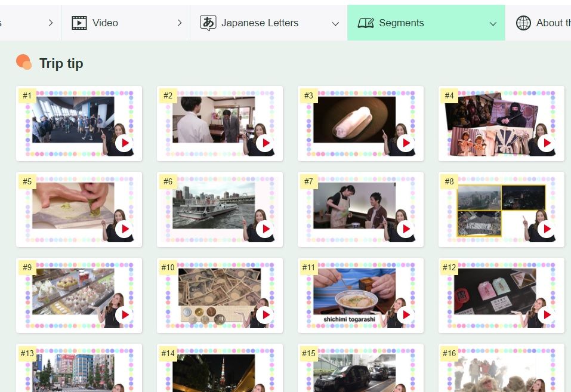Click the globe icon beside About

(x=523, y=23)
